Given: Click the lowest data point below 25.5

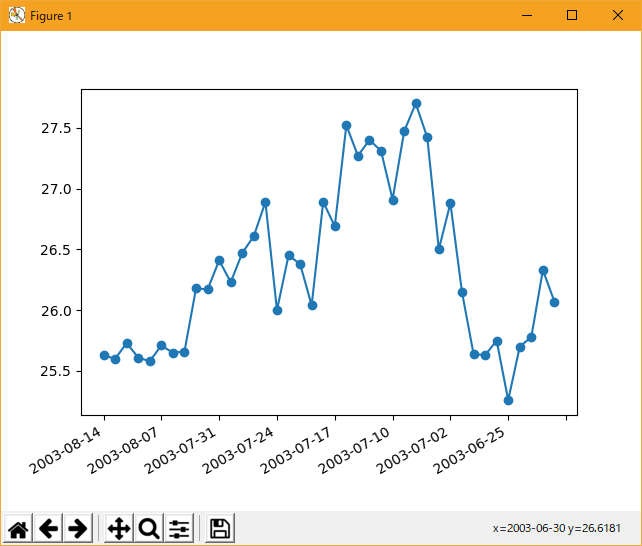Looking at the screenshot, I should pyautogui.click(x=508, y=400).
